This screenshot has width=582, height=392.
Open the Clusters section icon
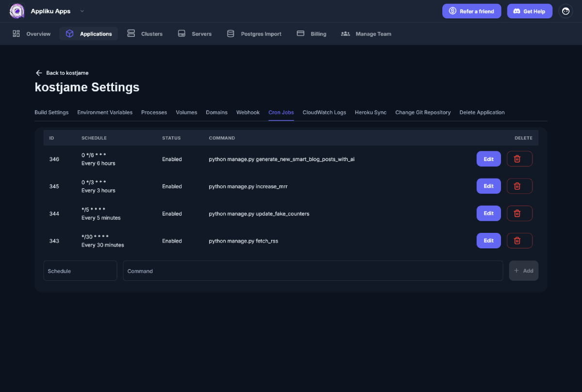[x=130, y=33]
